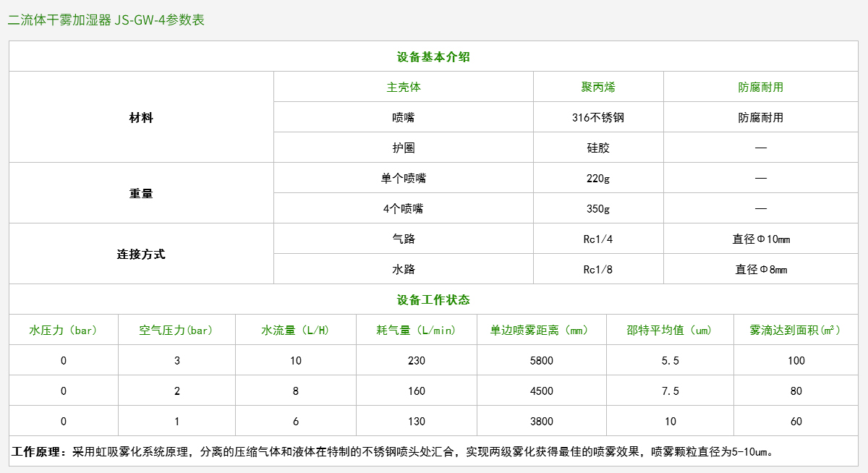Select the 4个喷嘴 cell
This screenshot has height=473, width=868.
(x=404, y=208)
